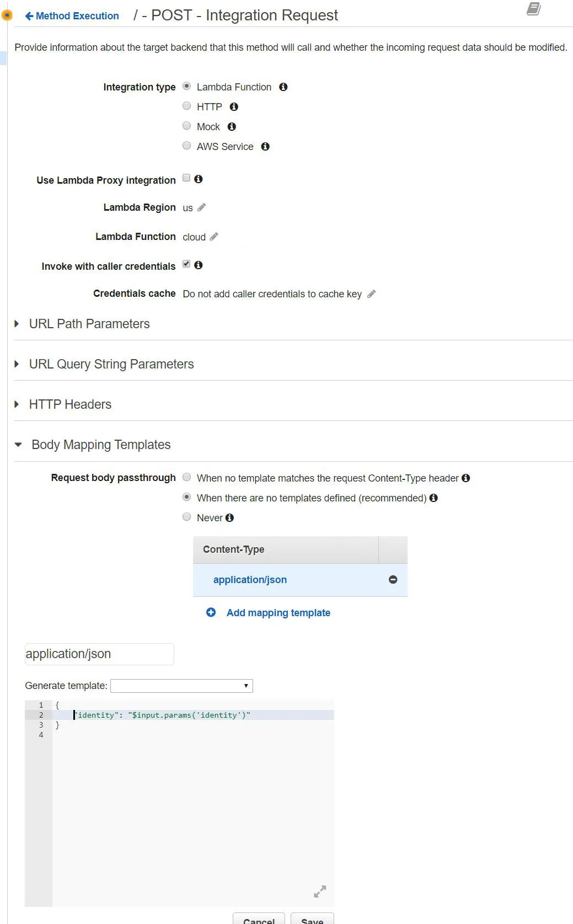573x924 pixels.
Task: Enable Use Lambda Proxy integration checkbox
Action: (186, 178)
